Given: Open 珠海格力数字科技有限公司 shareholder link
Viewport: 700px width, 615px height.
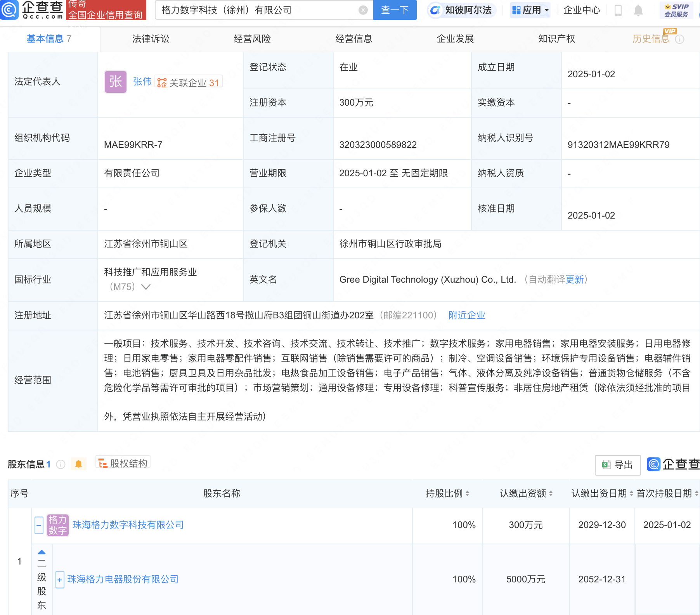Looking at the screenshot, I should click(128, 525).
